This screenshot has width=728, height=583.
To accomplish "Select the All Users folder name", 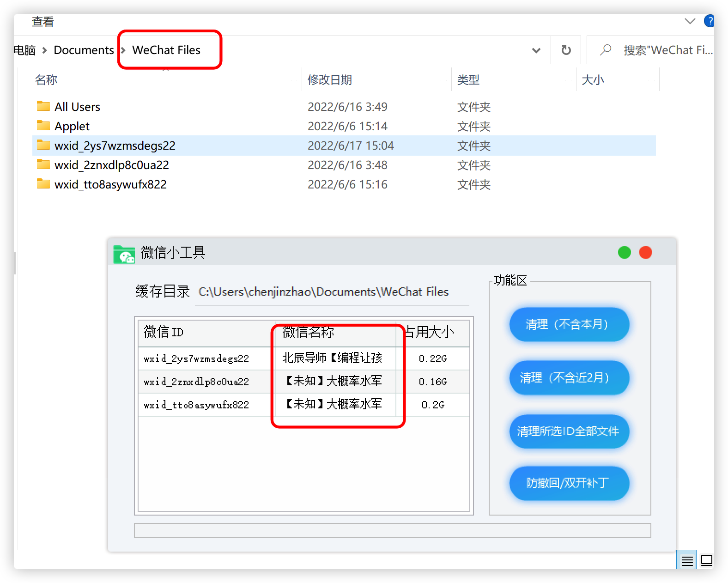I will click(77, 107).
